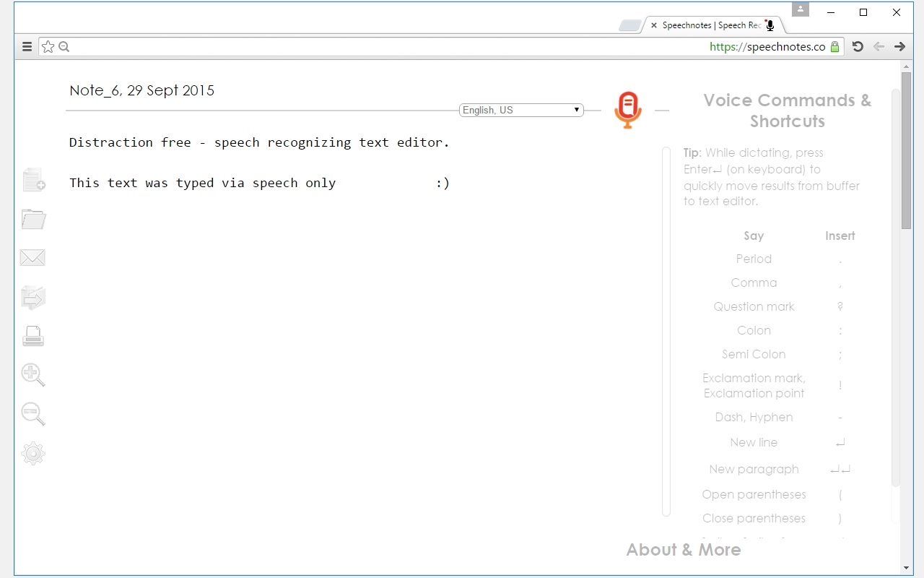Close the Speechnotes tab
The width and height of the screenshot is (924, 578).
coord(654,25)
